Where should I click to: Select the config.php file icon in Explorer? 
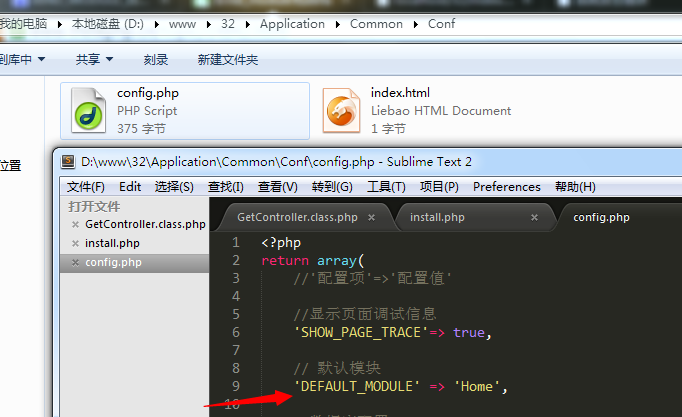[x=88, y=110]
